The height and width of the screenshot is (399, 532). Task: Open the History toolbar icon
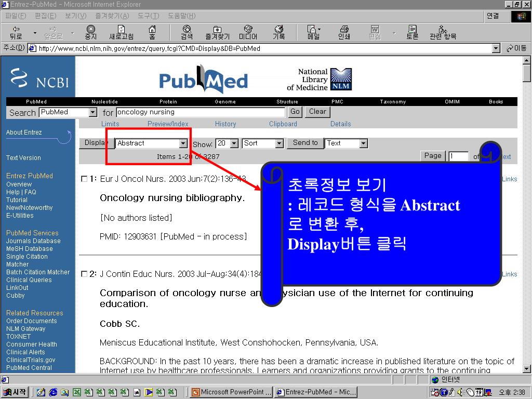pyautogui.click(x=279, y=33)
